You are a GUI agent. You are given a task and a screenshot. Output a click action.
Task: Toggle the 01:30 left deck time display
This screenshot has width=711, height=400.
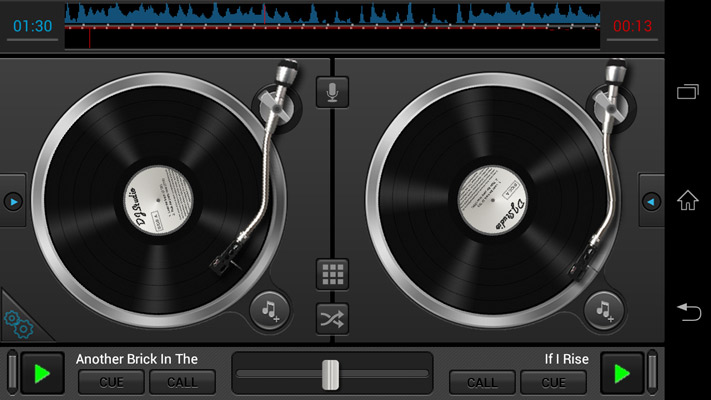point(32,26)
